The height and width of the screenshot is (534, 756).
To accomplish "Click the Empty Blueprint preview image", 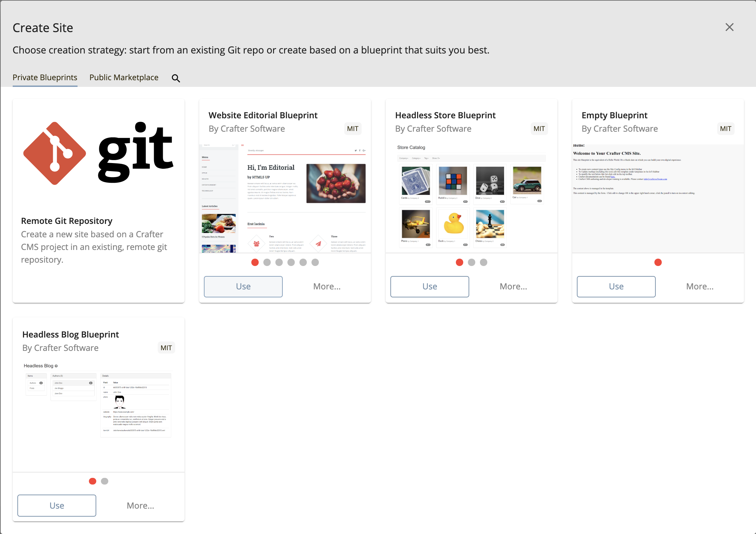I will coord(658,198).
